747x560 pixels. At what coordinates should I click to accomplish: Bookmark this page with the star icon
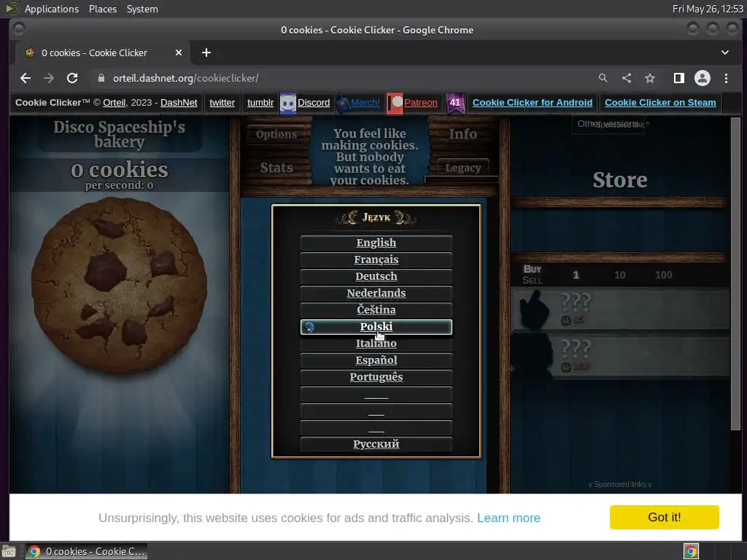(x=650, y=78)
